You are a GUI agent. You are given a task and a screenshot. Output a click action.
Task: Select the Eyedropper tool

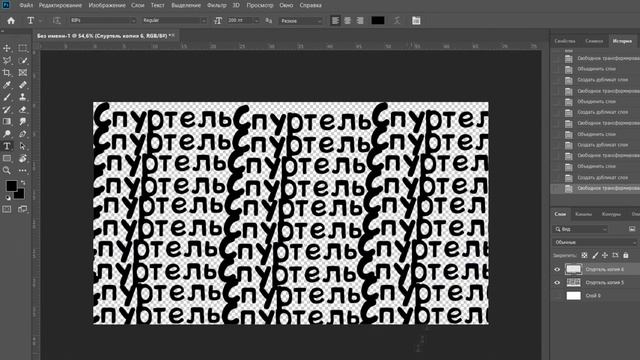[7, 85]
